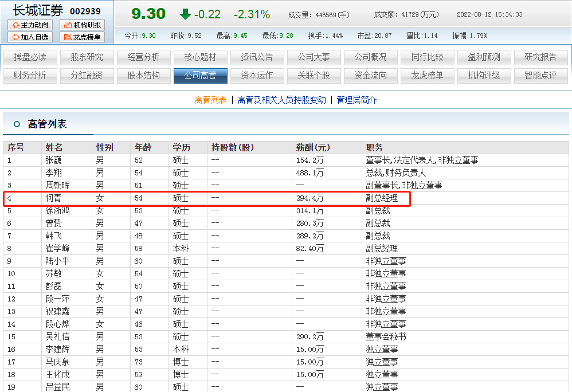This screenshot has width=572, height=392.
Task: Click the name 段心烨
Action: (58, 324)
